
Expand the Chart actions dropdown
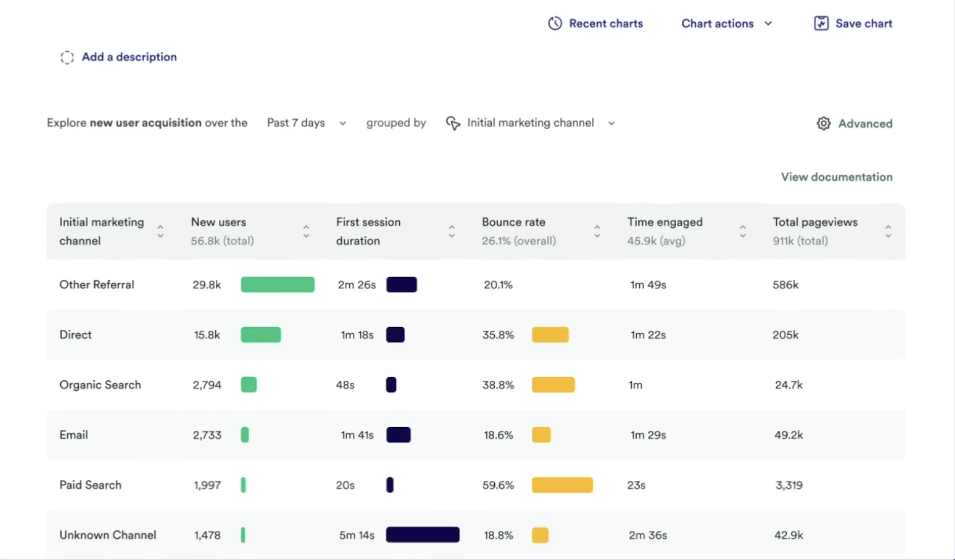click(768, 23)
